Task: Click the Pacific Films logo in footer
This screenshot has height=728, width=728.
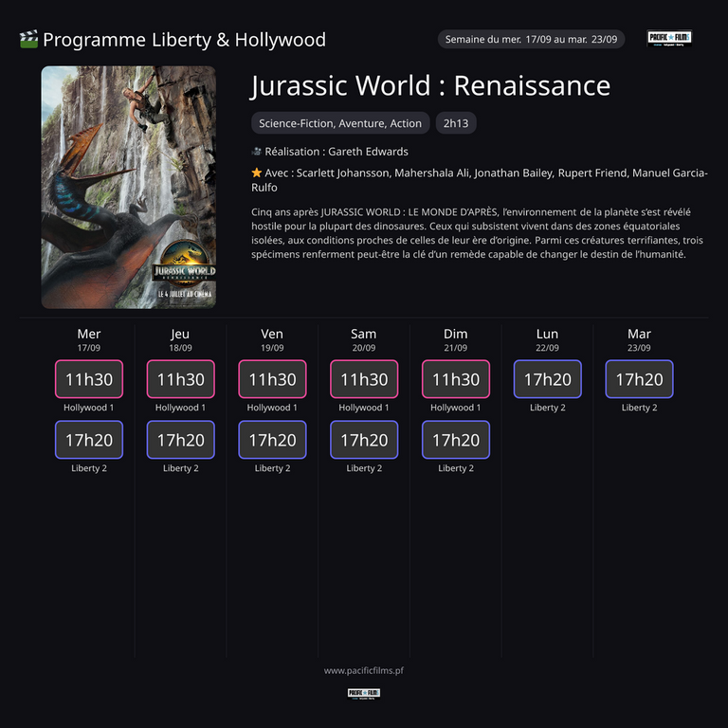Action: pos(364,693)
